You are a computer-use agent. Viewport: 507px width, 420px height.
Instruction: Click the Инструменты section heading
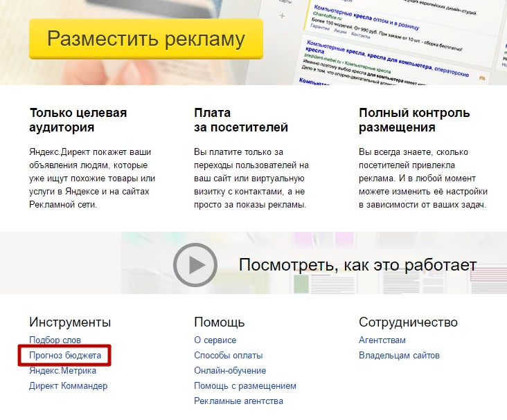70,322
